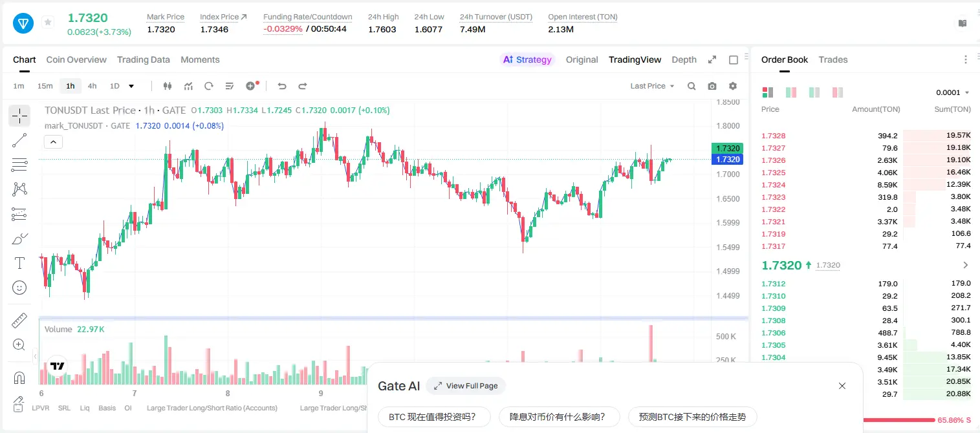The width and height of the screenshot is (980, 433).
Task: Open the emoji sticker tool
Action: coord(19,288)
